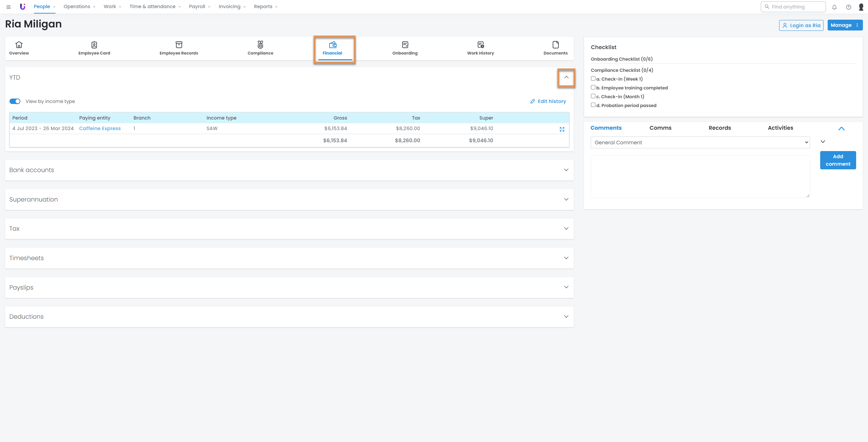The height and width of the screenshot is (442, 868).
Task: Click the bold total super $9,046.10
Action: (481, 141)
